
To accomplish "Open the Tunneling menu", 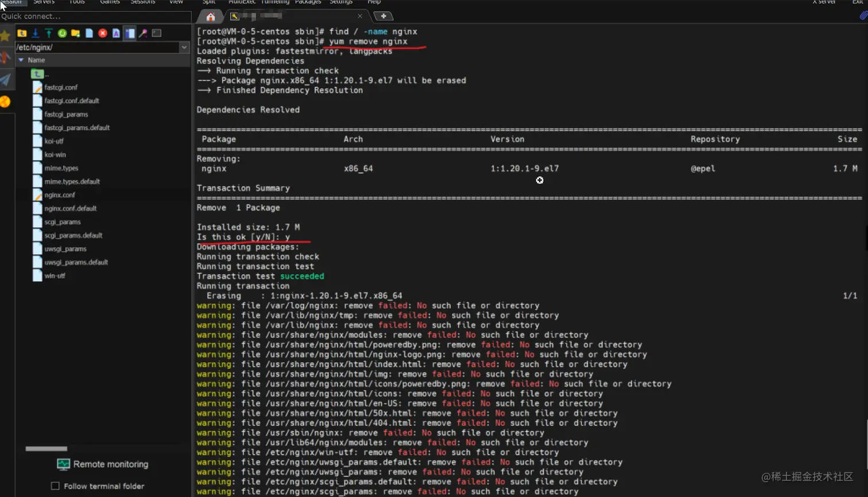I will (275, 2).
